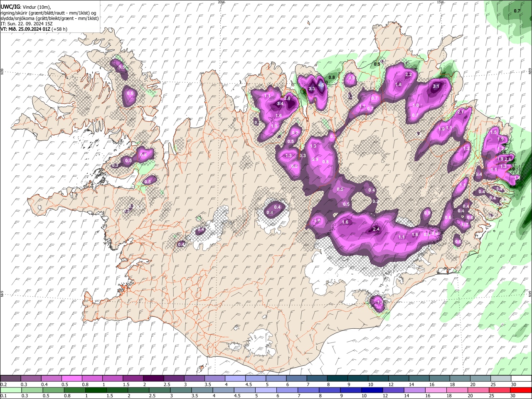Image resolution: width=532 pixels, height=399 pixels.
Task: Click the 2.8 precipitation value on the map
Action: click(x=287, y=98)
